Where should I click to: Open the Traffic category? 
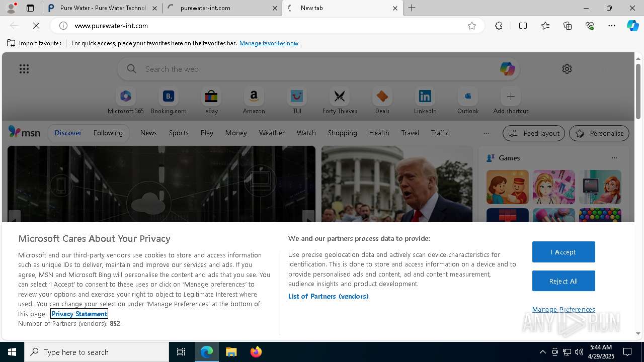pyautogui.click(x=440, y=133)
